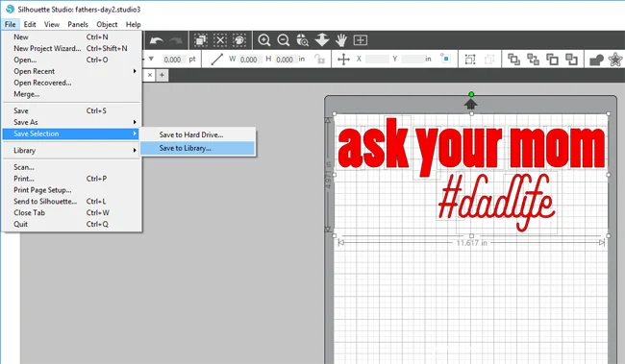
Task: Click Save in File menu
Action: pyautogui.click(x=72, y=110)
